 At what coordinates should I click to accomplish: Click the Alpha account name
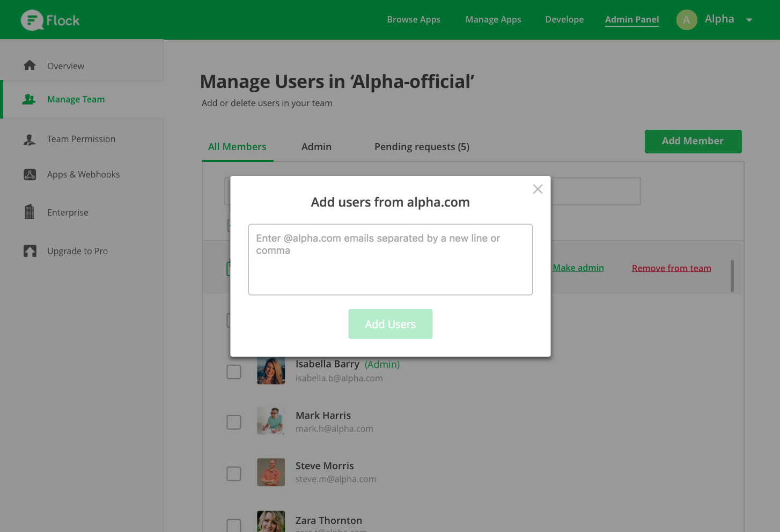pos(719,19)
